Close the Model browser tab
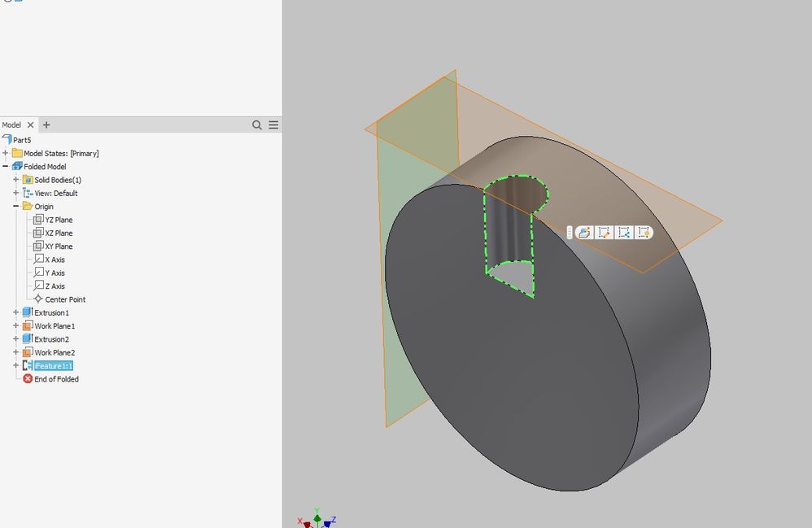 31,124
